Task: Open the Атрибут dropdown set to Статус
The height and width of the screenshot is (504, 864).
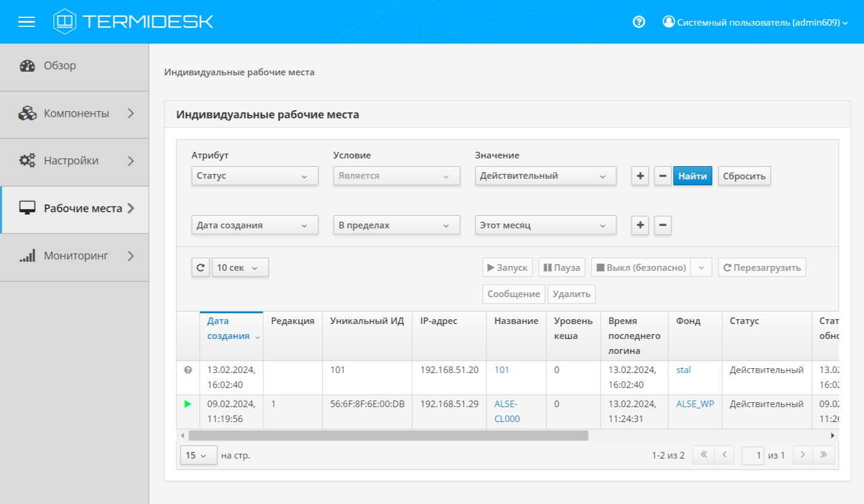Action: [x=254, y=176]
